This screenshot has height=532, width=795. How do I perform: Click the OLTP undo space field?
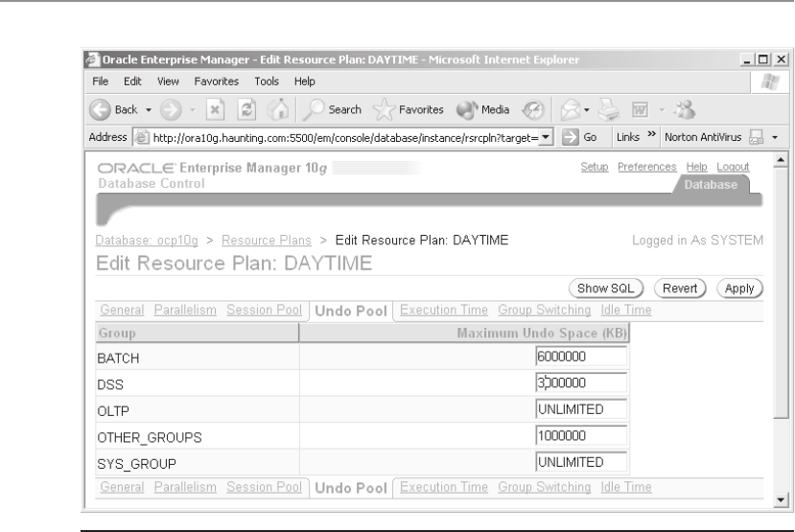tap(581, 409)
